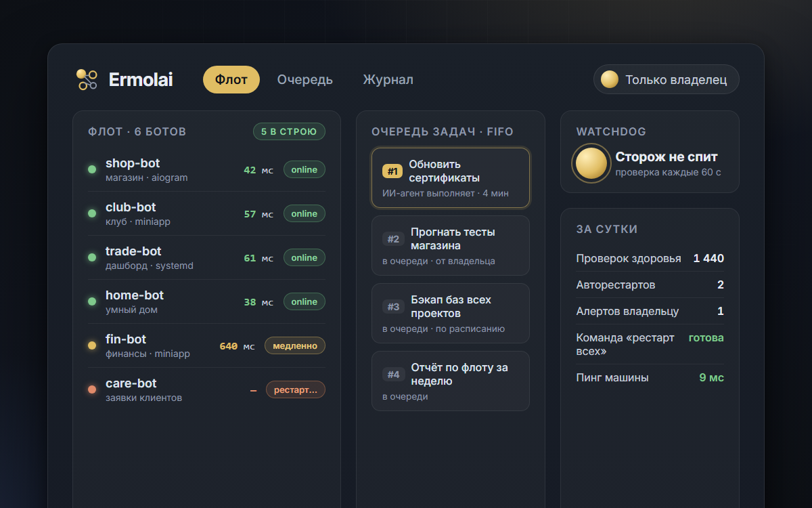812x508 pixels.
Task: Click the ФЛОТ · 6 БОТОВ header
Action: click(x=137, y=131)
